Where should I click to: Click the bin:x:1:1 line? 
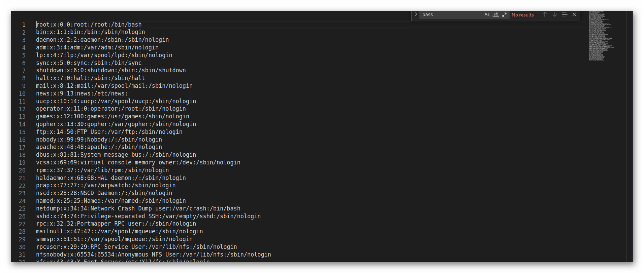click(91, 32)
